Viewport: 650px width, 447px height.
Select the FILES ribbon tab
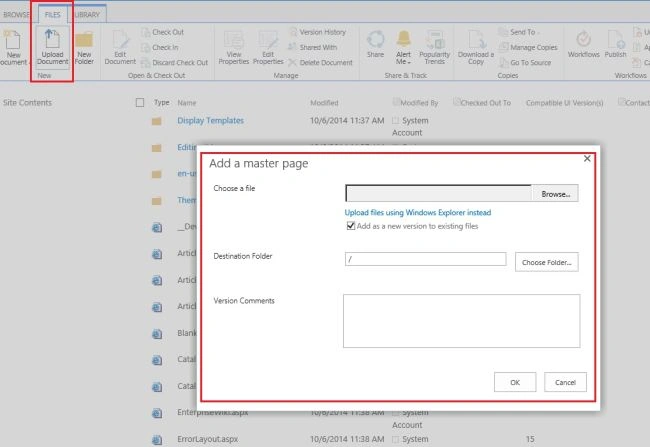(x=53, y=15)
